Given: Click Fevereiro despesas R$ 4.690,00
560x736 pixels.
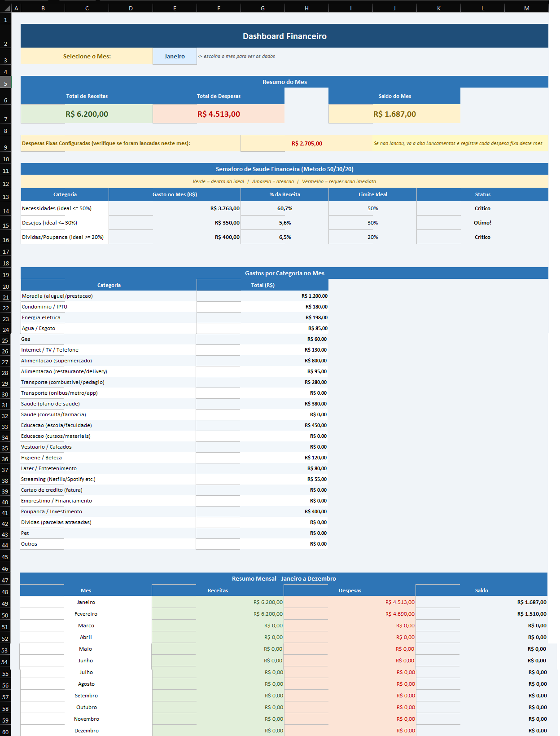Looking at the screenshot, I should [350, 614].
